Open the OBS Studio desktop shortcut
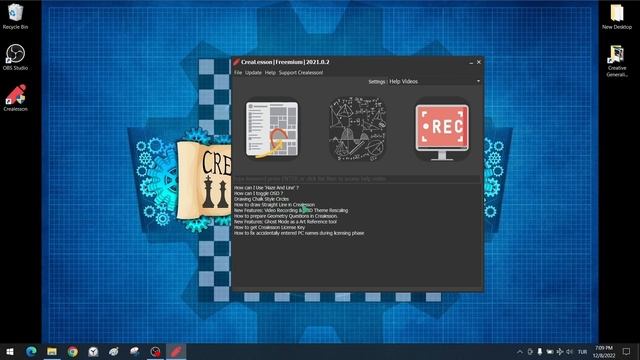Screen dimensions: 640x360 click(16, 57)
